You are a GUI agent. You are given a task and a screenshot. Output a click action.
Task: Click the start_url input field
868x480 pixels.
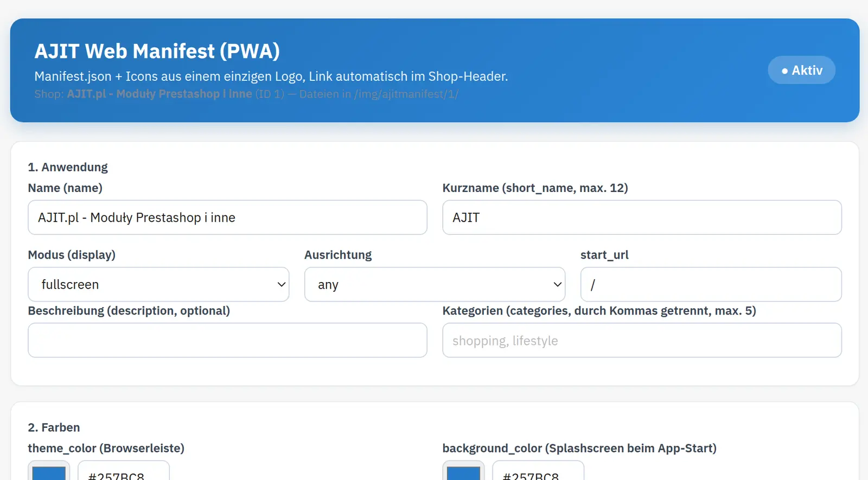coord(711,284)
